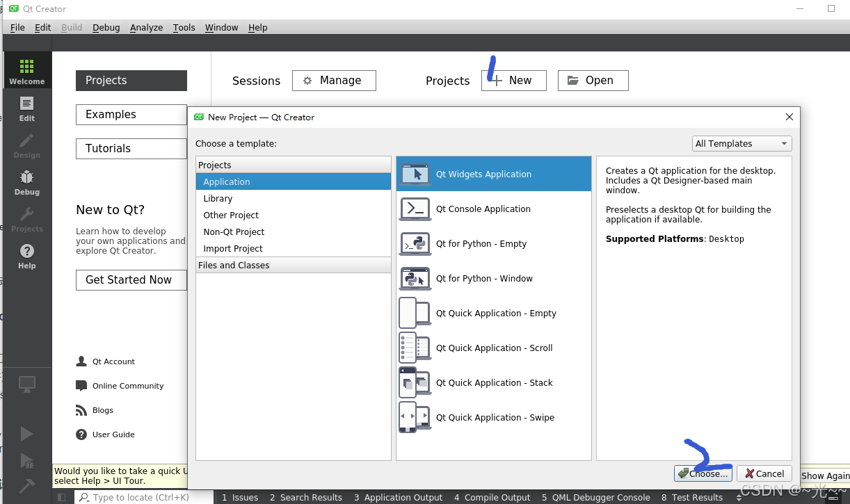
Task: Open the Compile Output pane
Action: click(x=492, y=497)
